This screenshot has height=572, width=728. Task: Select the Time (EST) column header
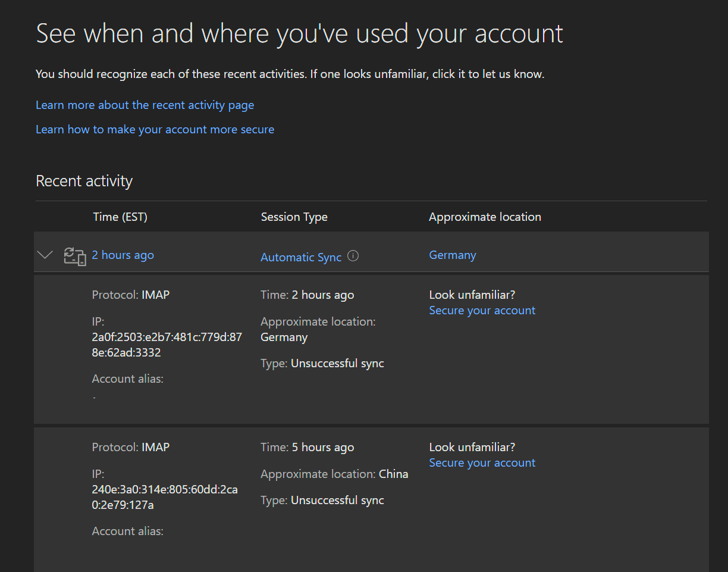120,217
